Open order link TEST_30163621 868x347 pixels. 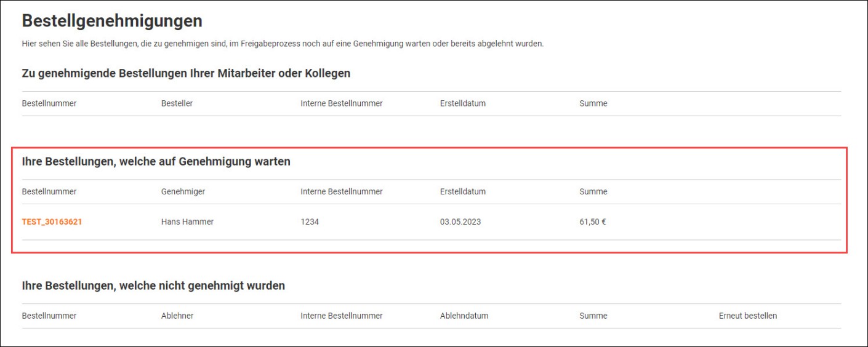[52, 221]
